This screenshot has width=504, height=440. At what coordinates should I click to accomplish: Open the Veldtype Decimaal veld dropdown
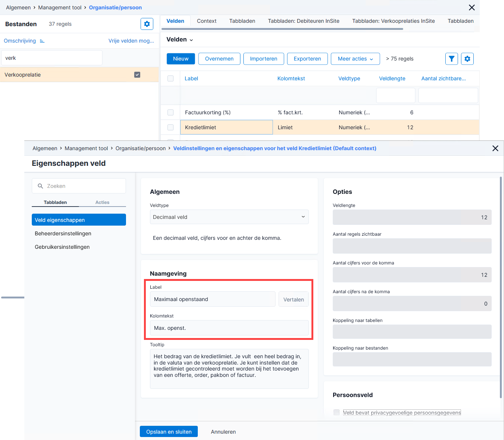(229, 217)
